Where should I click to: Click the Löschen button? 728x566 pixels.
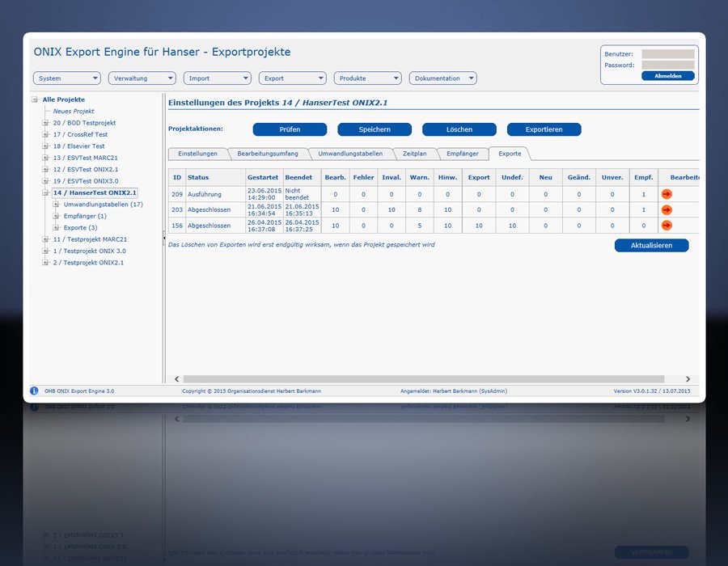point(459,129)
